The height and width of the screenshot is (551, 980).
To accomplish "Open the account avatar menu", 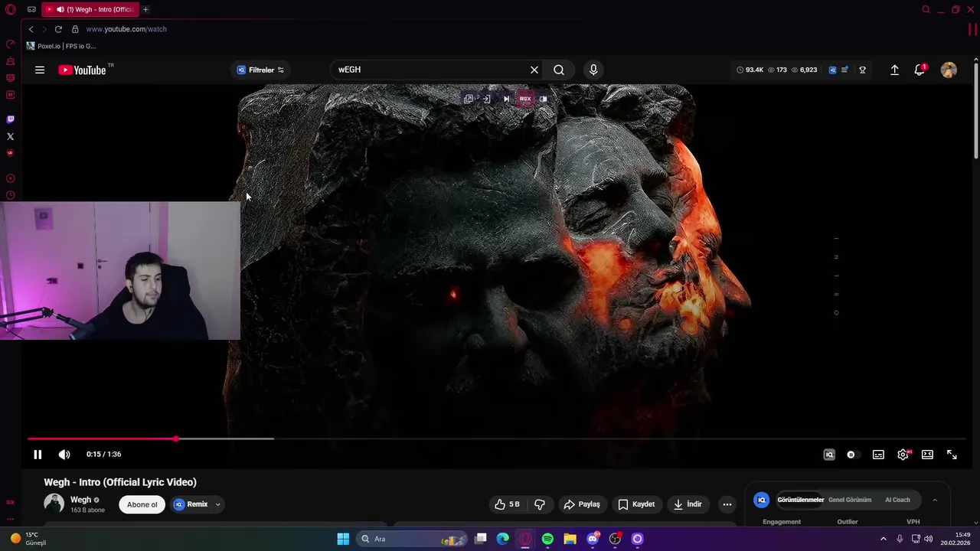I will click(x=949, y=70).
